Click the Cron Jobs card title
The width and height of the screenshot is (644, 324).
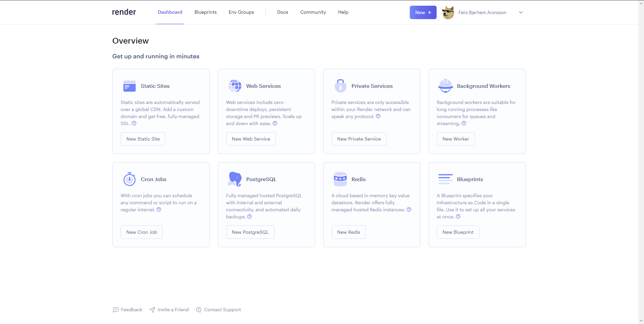coord(153,179)
